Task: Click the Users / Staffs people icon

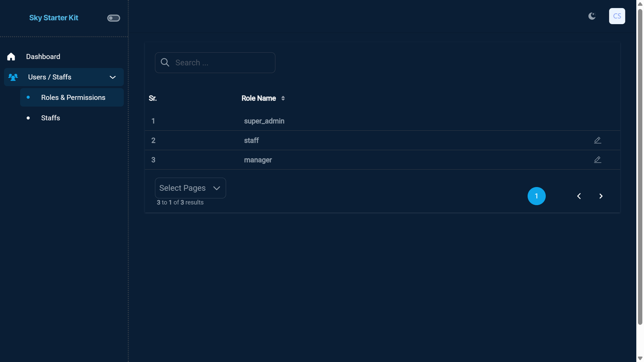Action: point(13,77)
